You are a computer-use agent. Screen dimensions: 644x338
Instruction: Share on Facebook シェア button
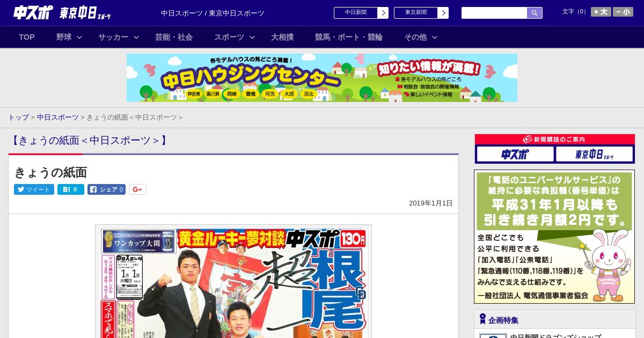pyautogui.click(x=106, y=189)
